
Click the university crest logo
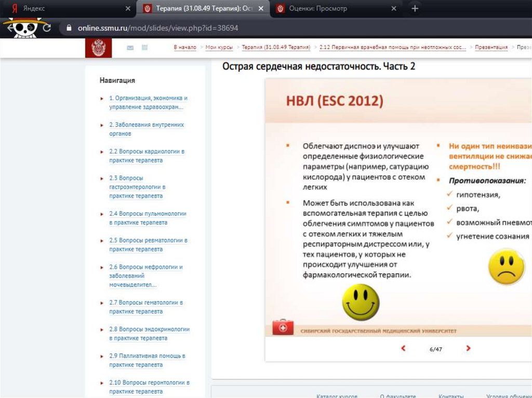98,48
